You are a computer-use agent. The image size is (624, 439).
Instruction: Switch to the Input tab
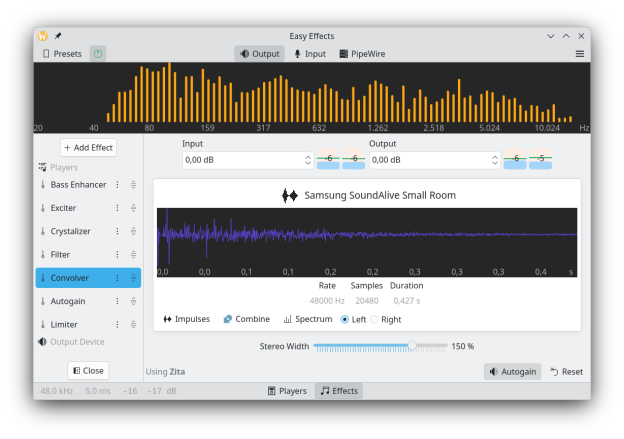point(309,54)
